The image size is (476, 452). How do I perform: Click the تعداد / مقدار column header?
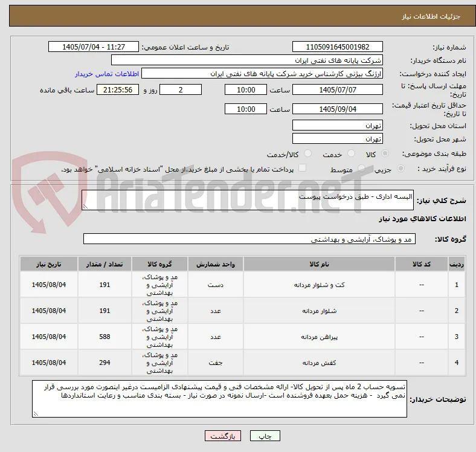(105, 264)
